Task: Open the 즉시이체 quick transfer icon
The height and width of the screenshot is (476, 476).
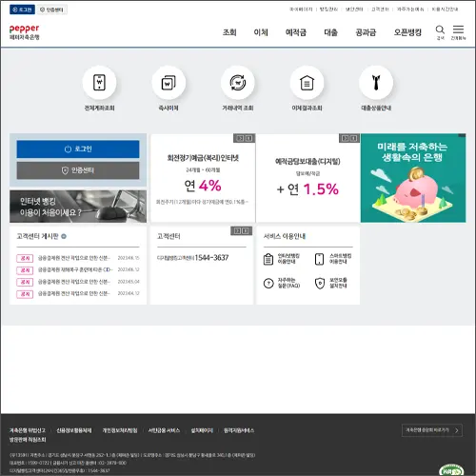Action: pyautogui.click(x=169, y=83)
